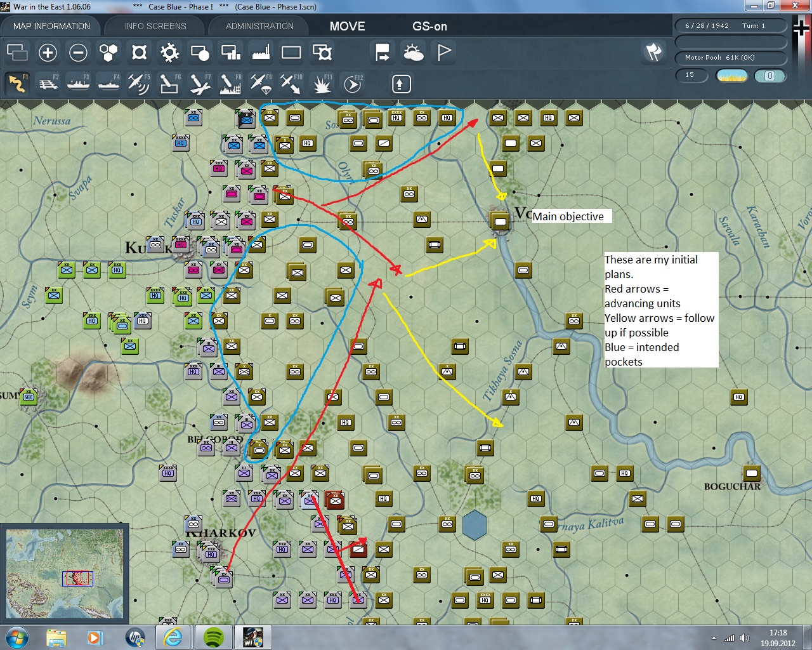The image size is (812, 650).
Task: Click the GS-on status label
Action: pos(429,26)
